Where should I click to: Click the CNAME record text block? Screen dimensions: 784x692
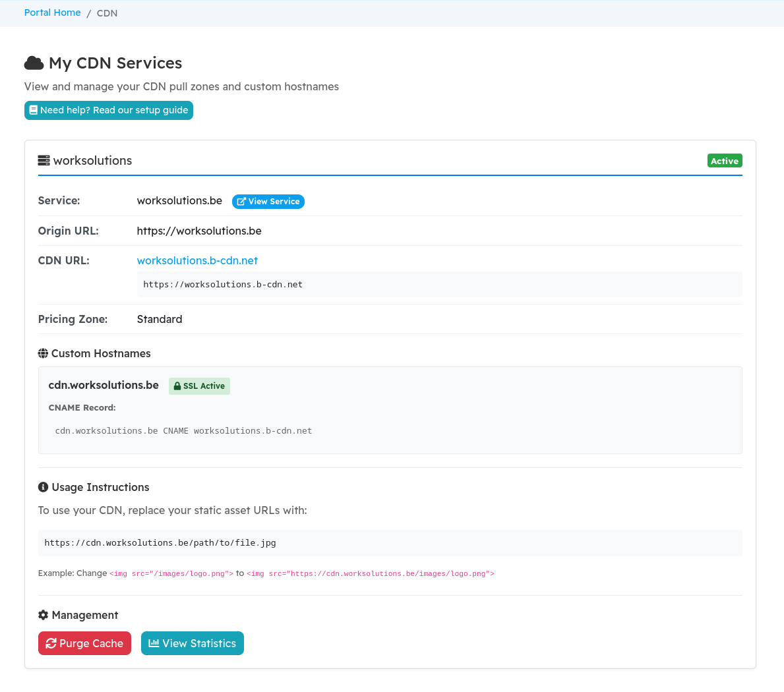[x=183, y=431]
